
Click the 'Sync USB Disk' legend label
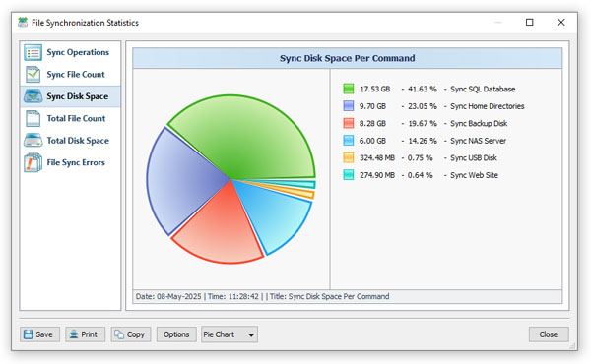pos(474,157)
